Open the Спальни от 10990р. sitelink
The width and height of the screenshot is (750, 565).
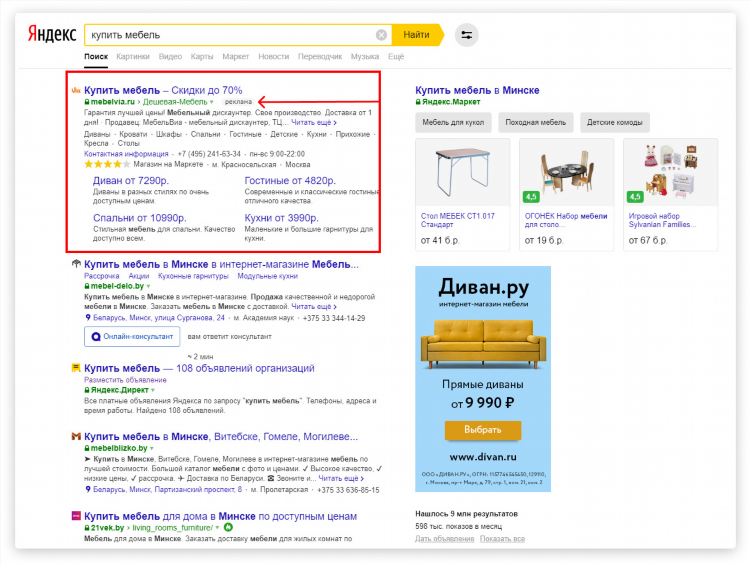(x=140, y=218)
